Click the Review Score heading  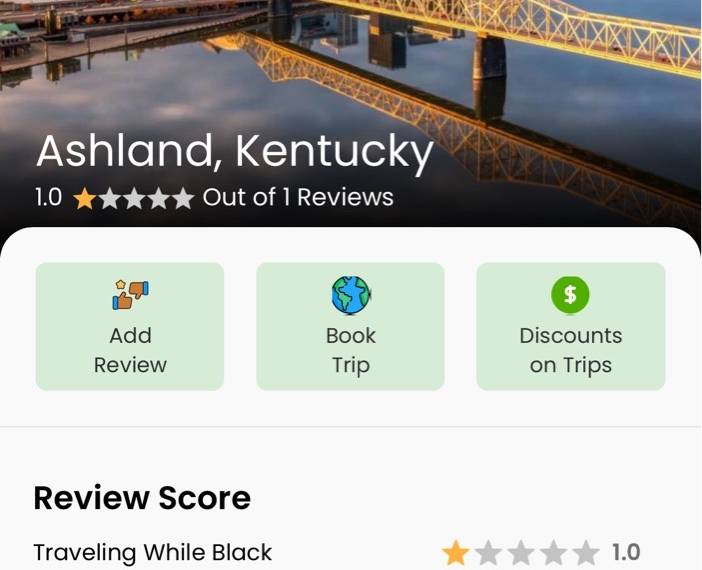point(142,498)
